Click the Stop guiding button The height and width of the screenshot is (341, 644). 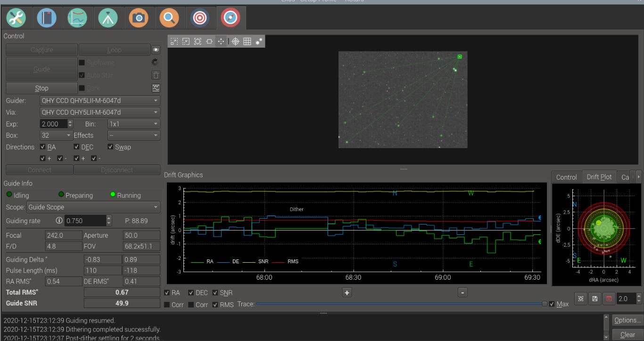pos(41,88)
